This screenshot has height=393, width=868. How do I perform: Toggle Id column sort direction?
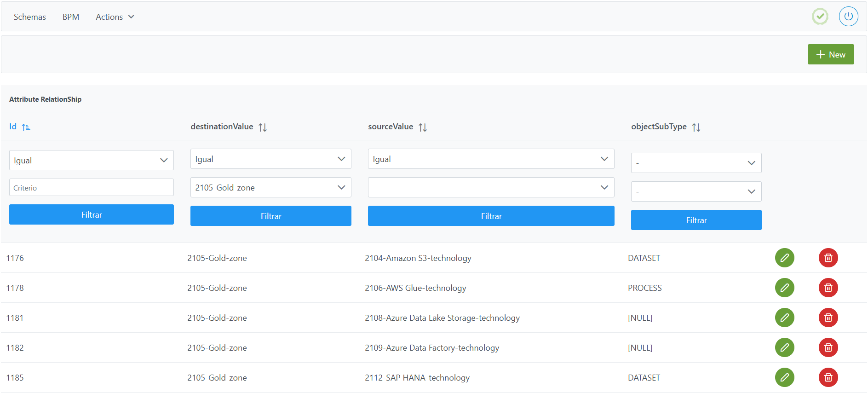pos(26,127)
